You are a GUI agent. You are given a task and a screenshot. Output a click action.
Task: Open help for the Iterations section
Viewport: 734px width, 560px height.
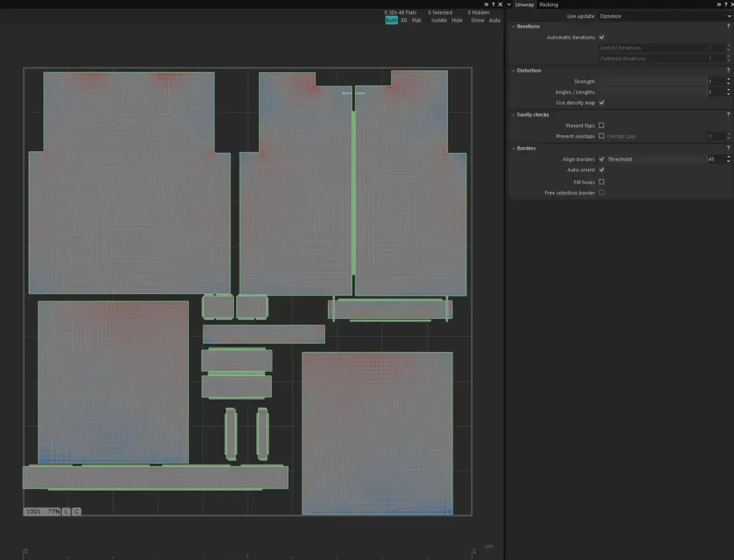click(x=728, y=26)
